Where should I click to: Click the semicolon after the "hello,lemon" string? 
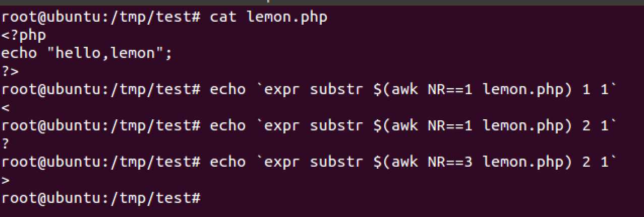coord(168,53)
